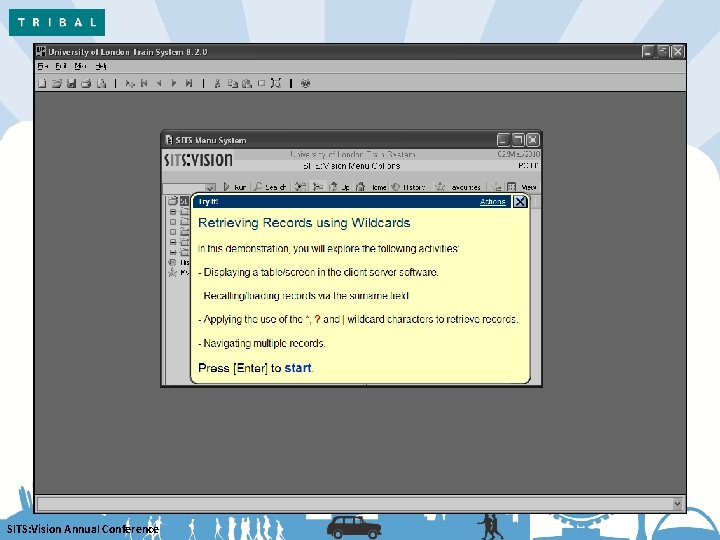The image size is (720, 540).
Task: Select the star Favourites item in tree
Action: (179, 272)
